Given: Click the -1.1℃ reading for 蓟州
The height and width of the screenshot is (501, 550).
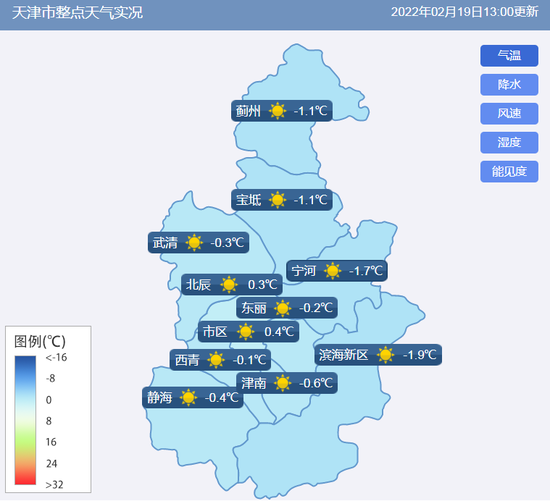Looking at the screenshot, I should (310, 111).
